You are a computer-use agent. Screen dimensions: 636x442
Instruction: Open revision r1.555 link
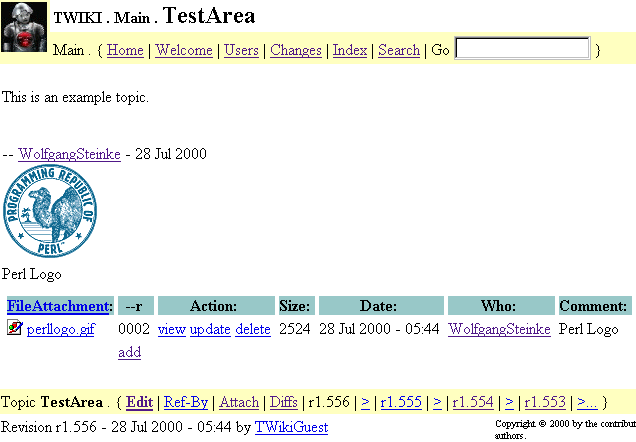[x=401, y=402]
